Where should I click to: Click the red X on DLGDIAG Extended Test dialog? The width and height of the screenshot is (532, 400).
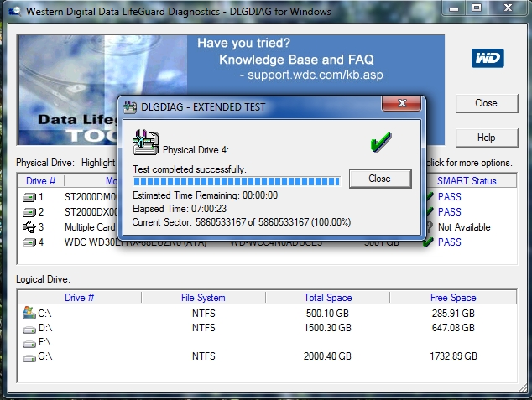click(x=402, y=103)
